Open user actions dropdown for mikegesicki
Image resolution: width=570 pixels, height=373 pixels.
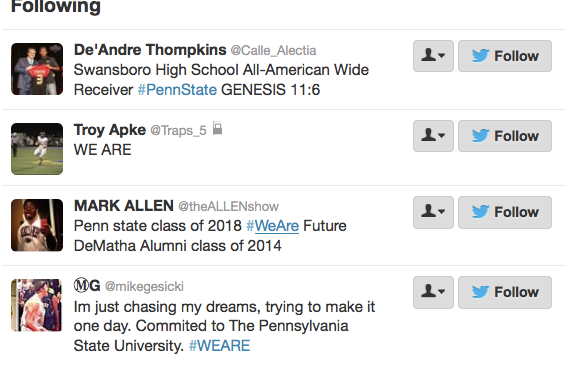click(433, 292)
